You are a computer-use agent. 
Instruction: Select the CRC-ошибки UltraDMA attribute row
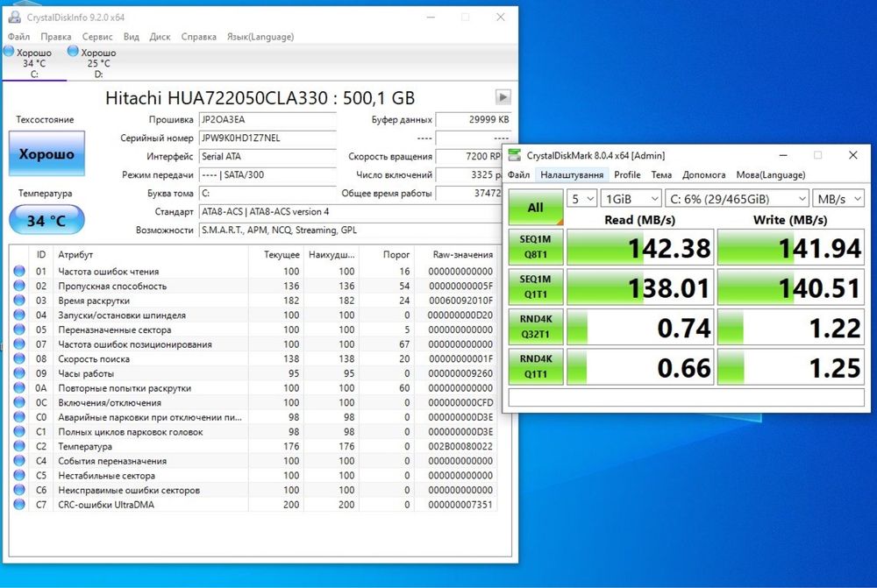point(253,504)
